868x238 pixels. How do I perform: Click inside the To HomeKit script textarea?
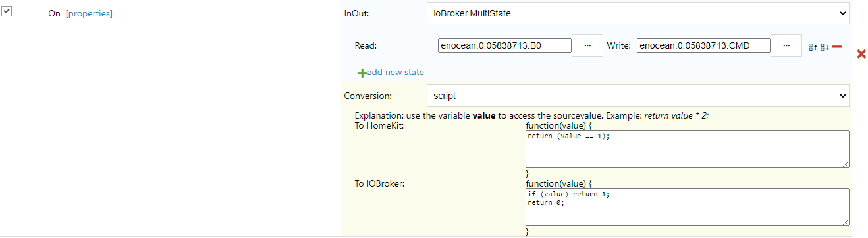pyautogui.click(x=687, y=149)
